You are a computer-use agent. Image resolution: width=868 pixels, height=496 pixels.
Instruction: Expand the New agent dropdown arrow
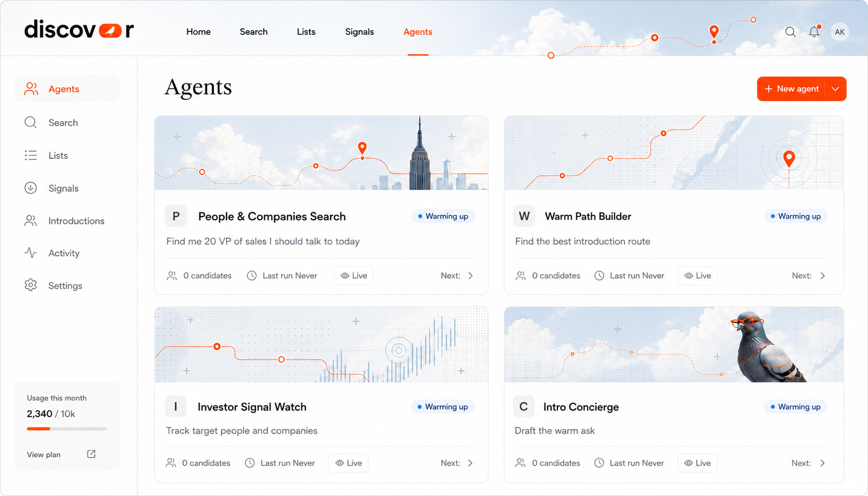pos(836,89)
